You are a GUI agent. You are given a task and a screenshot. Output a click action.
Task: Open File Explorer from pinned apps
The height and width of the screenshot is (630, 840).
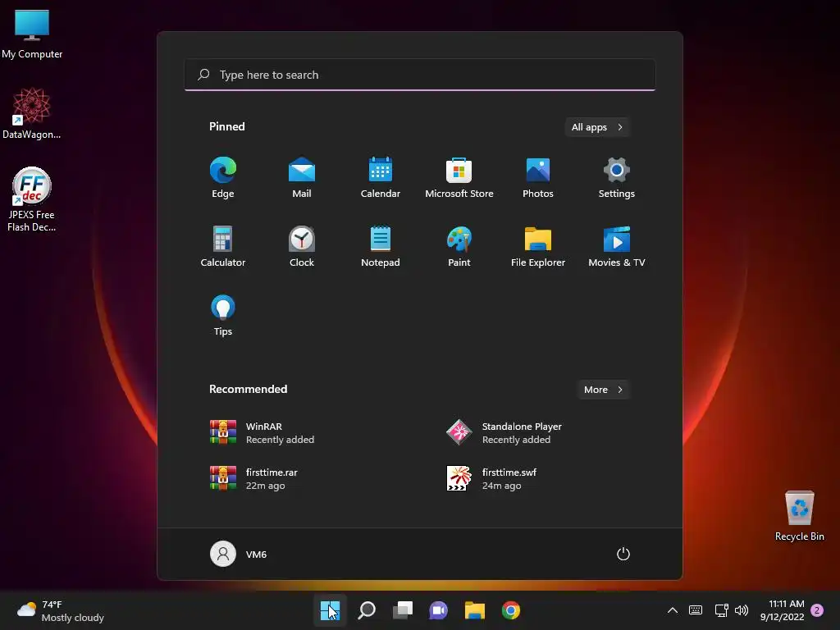tap(538, 246)
